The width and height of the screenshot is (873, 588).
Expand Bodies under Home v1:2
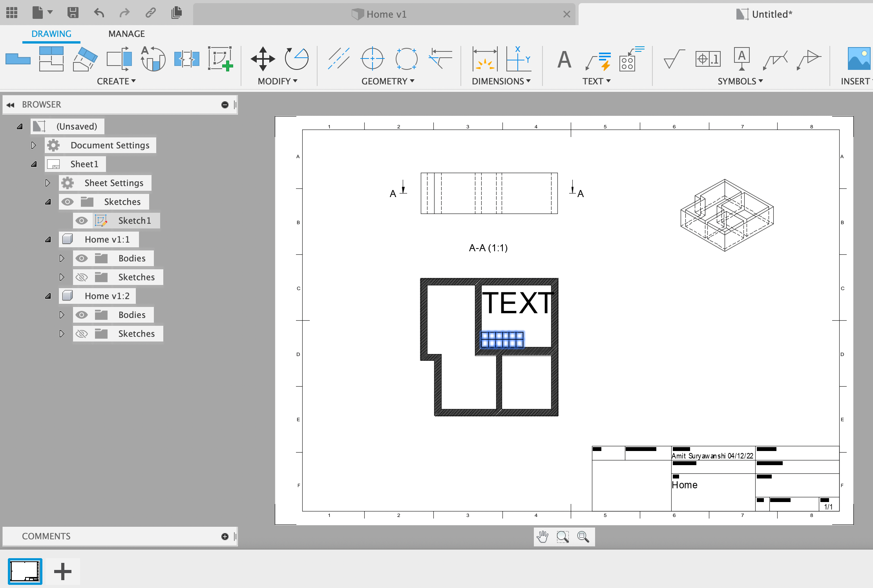pos(62,315)
